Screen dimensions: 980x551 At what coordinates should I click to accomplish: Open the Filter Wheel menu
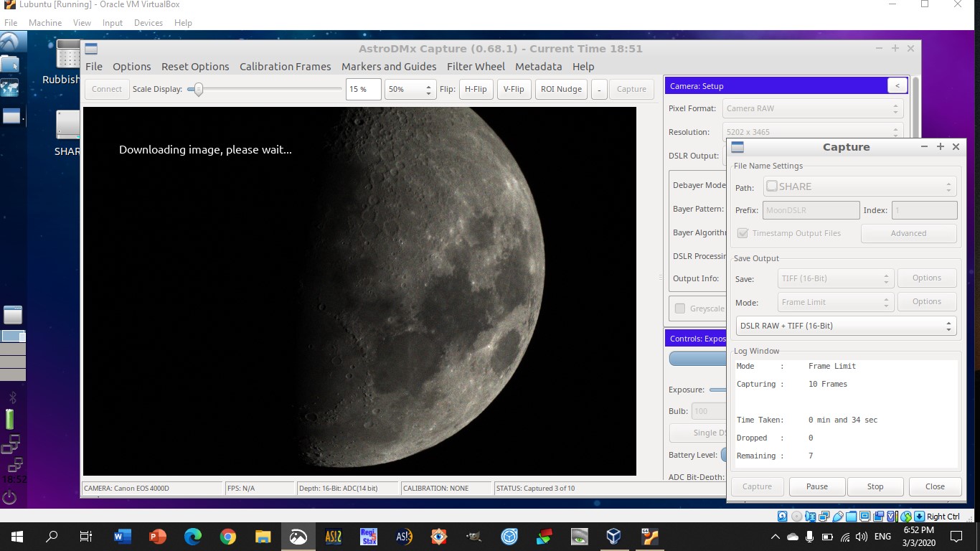coord(476,67)
